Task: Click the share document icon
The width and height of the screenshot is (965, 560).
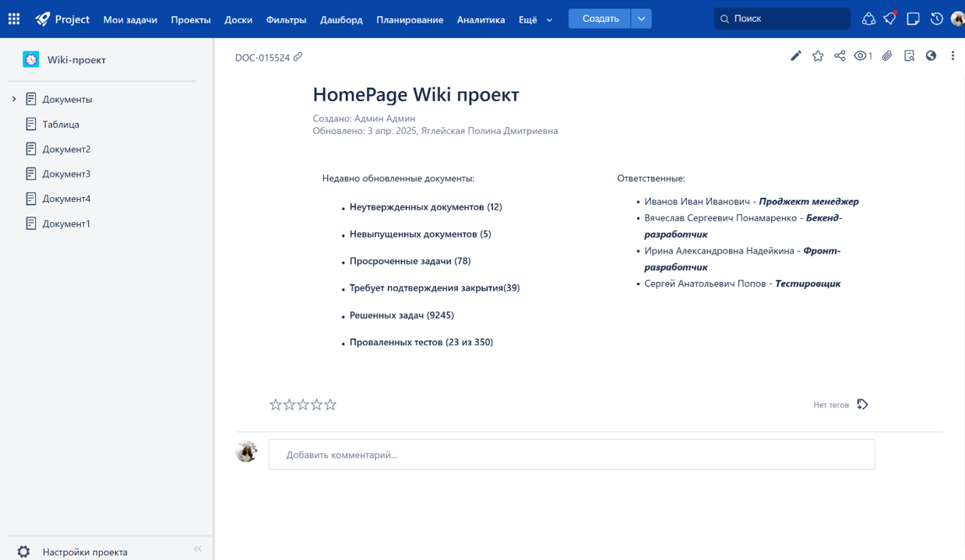Action: (x=840, y=56)
